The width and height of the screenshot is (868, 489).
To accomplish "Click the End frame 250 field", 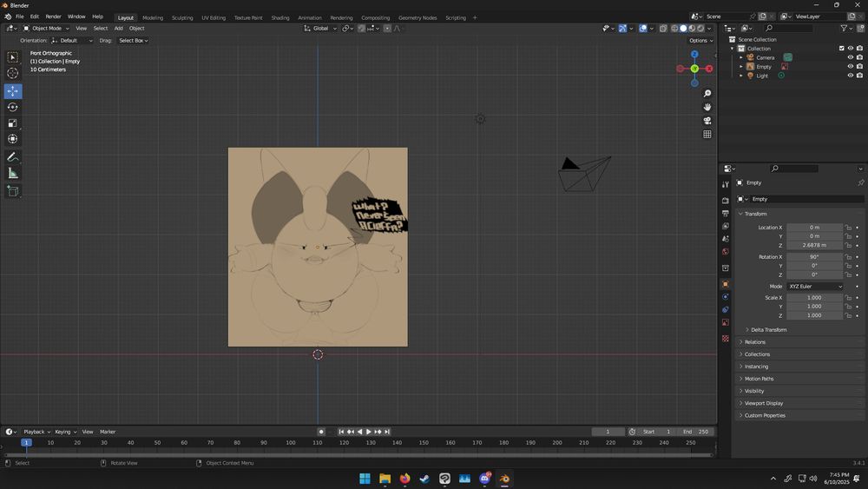I will [x=696, y=432].
